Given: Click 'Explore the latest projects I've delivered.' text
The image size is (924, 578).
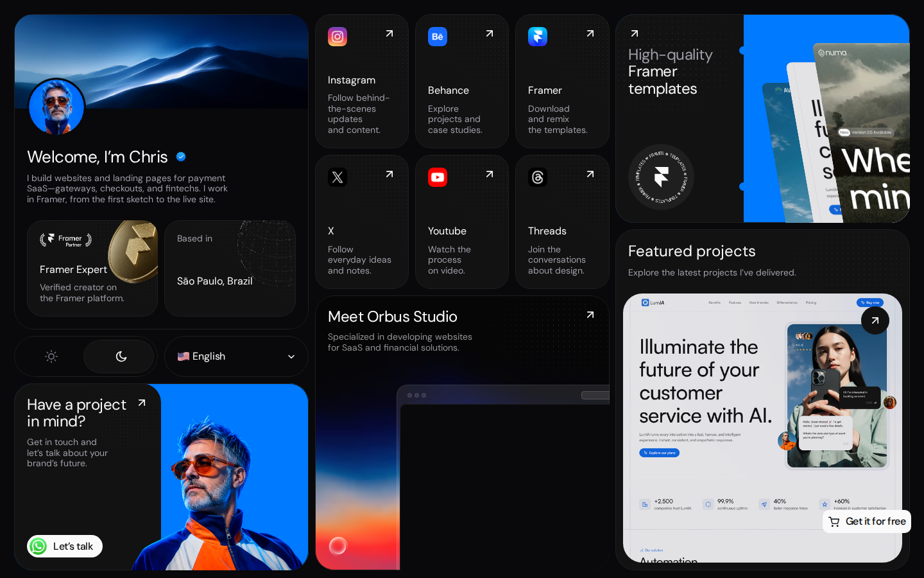Looking at the screenshot, I should pyautogui.click(x=712, y=273).
